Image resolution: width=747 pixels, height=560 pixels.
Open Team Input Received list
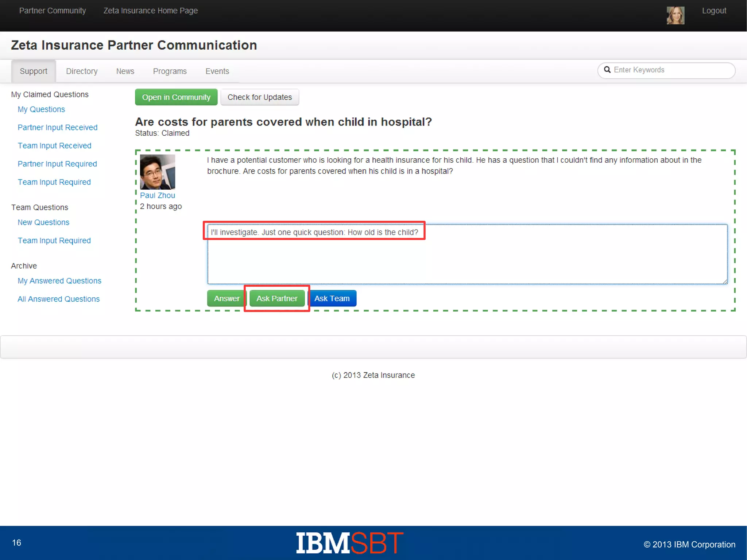coord(54,146)
